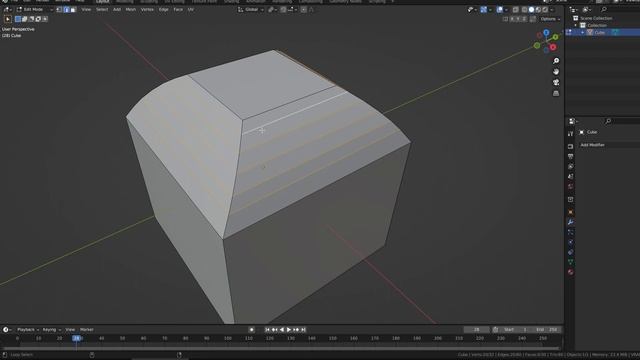The width and height of the screenshot is (640, 360).
Task: Enable edge select mode
Action: [67, 9]
